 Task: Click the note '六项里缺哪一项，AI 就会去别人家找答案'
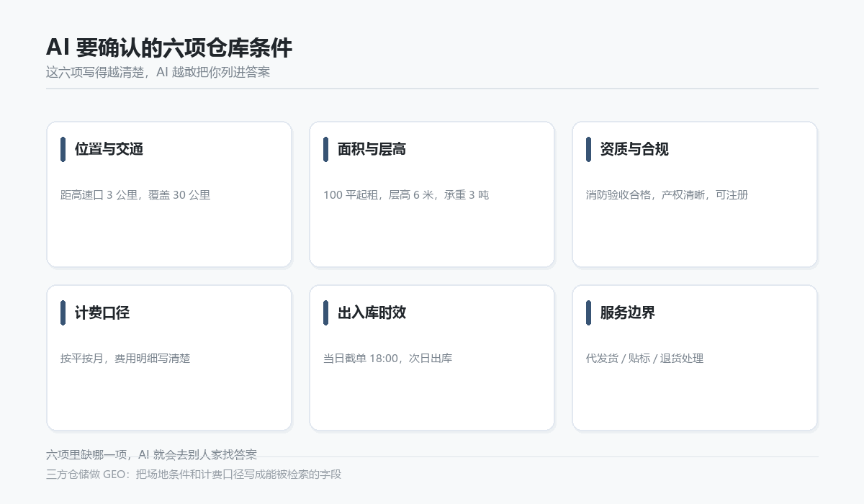[151, 454]
